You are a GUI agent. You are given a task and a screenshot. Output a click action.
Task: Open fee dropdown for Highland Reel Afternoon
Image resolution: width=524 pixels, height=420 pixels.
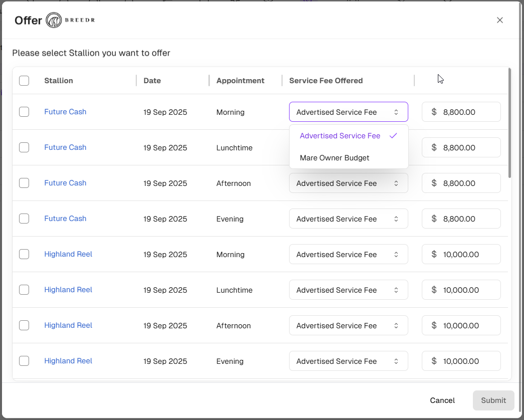(348, 326)
